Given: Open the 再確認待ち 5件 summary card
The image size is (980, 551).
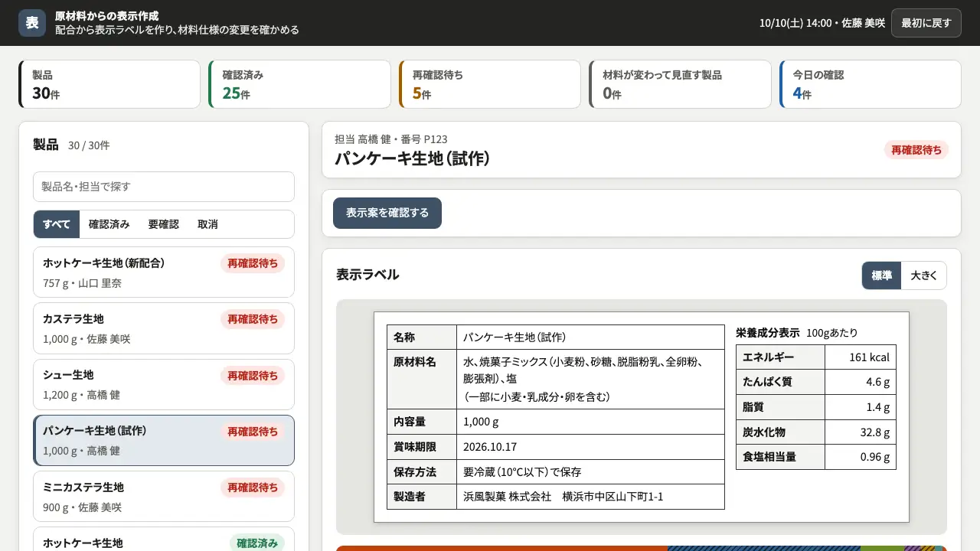Looking at the screenshot, I should pyautogui.click(x=490, y=84).
